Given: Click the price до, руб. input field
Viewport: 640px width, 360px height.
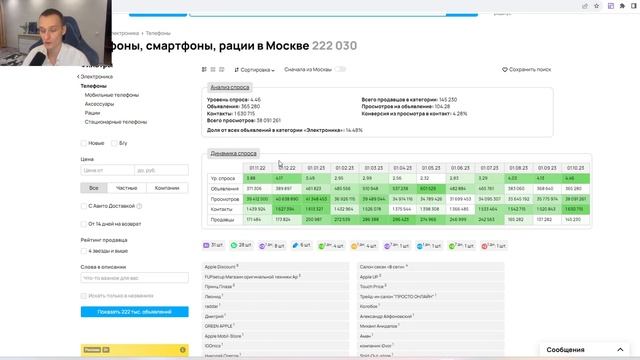Looking at the screenshot, I should click(x=161, y=170).
